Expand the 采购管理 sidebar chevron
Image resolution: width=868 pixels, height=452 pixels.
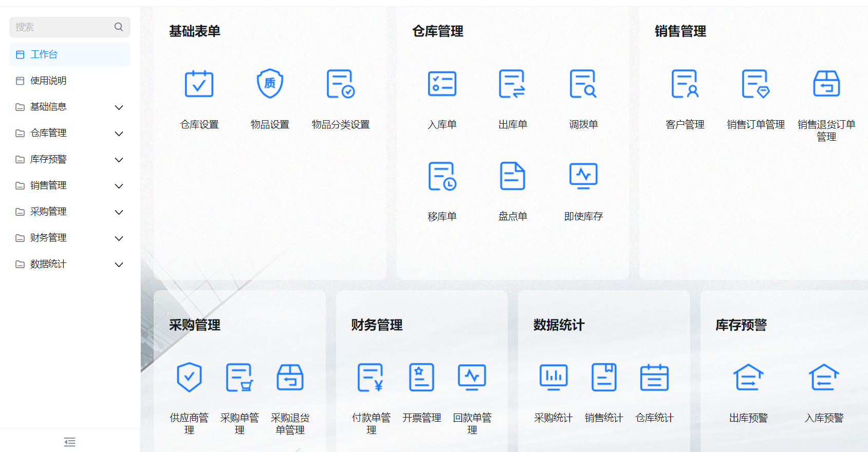119,212
